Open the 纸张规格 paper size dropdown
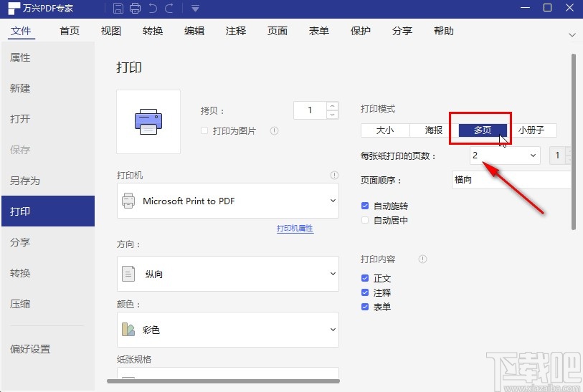583x392 pixels. [228, 373]
